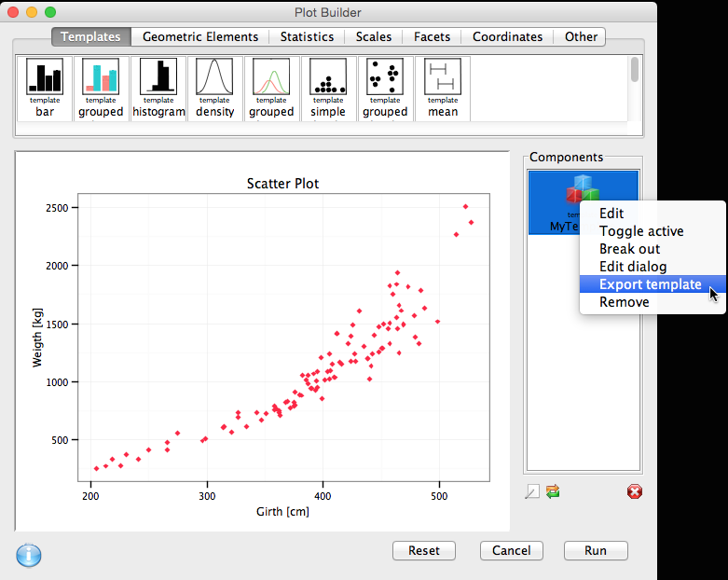Choose the grouped density template with colored curves

pos(271,89)
